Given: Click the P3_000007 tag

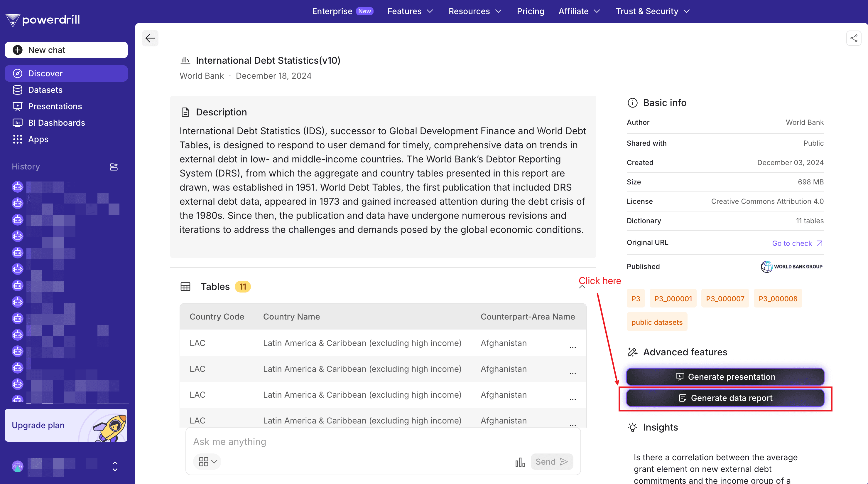Looking at the screenshot, I should (x=725, y=298).
